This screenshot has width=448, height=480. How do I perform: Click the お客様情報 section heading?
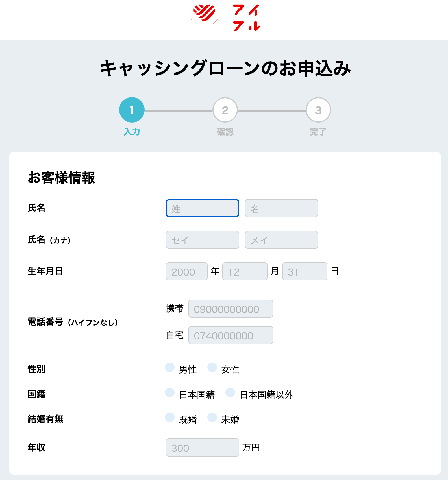(x=61, y=178)
